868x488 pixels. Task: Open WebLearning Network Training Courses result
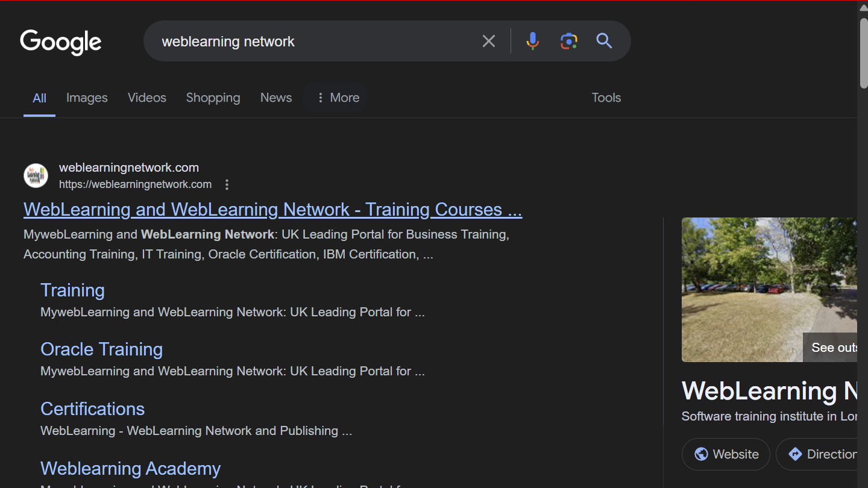click(x=272, y=210)
